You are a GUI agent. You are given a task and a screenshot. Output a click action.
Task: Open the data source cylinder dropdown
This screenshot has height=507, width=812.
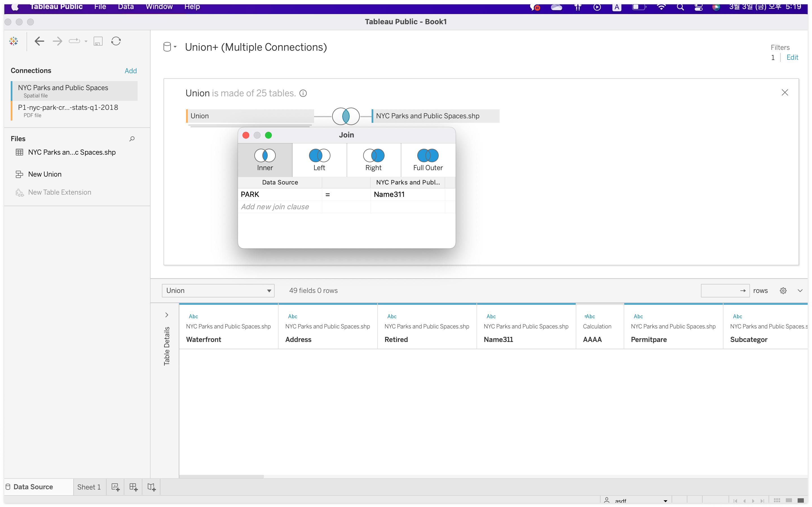(170, 47)
